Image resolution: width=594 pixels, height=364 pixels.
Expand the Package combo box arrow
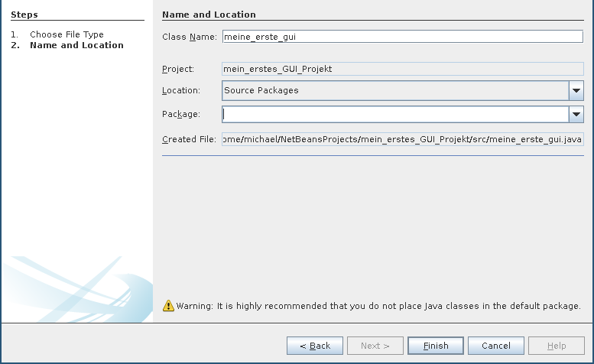pyautogui.click(x=576, y=115)
